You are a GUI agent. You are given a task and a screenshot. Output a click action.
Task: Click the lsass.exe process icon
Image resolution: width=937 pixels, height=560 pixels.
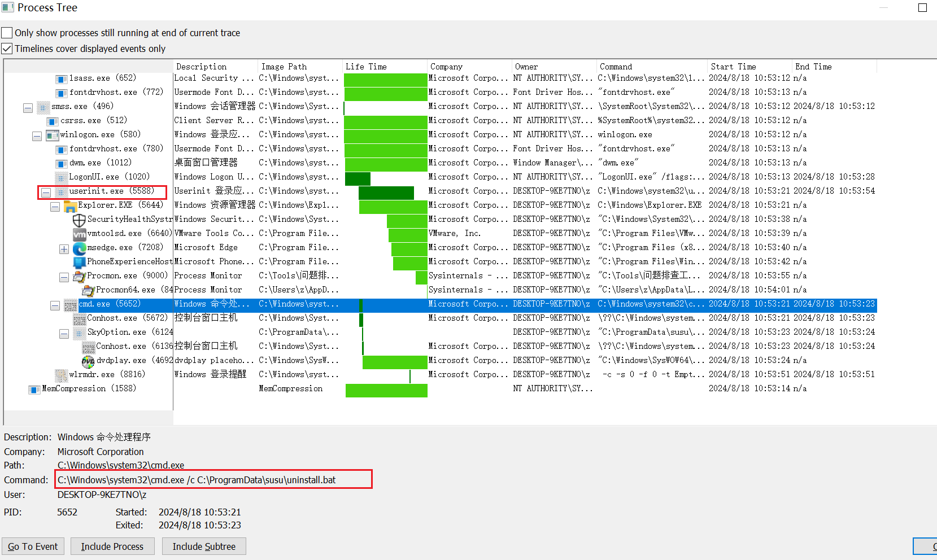click(62, 78)
